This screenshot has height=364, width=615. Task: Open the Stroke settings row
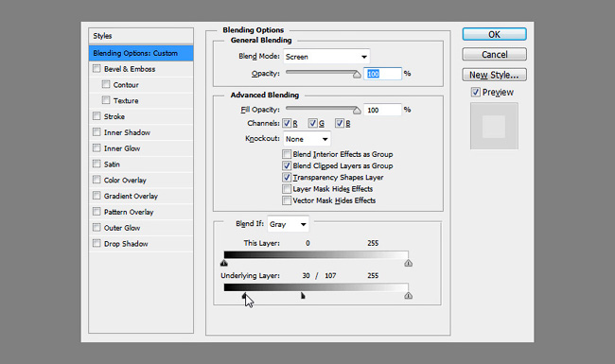click(141, 116)
